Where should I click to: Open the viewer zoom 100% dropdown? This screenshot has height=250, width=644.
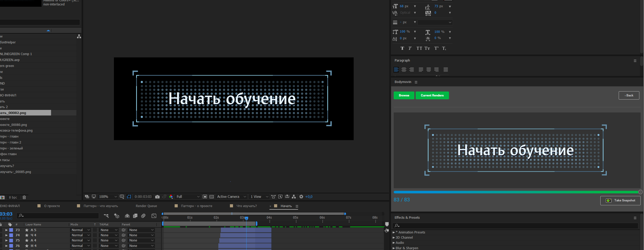pyautogui.click(x=108, y=197)
